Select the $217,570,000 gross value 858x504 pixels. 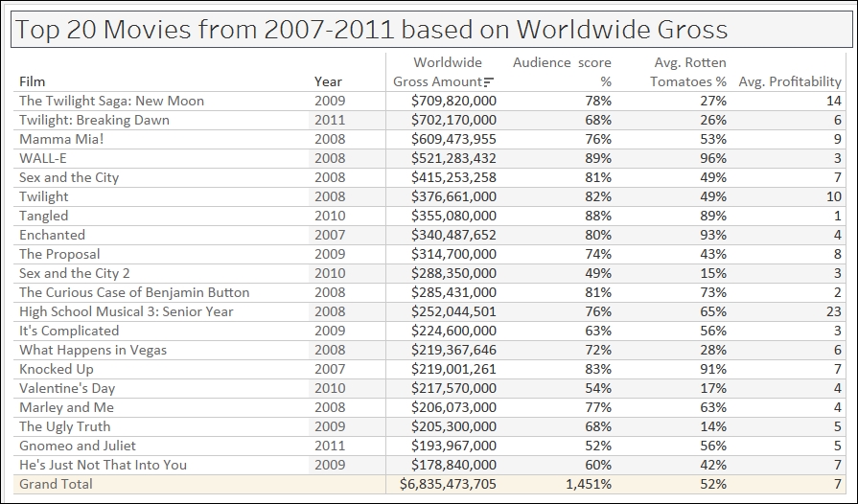tap(453, 388)
